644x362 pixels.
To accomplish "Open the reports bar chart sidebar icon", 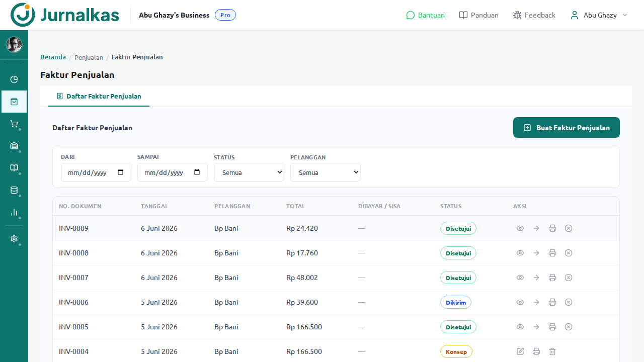I will [14, 212].
